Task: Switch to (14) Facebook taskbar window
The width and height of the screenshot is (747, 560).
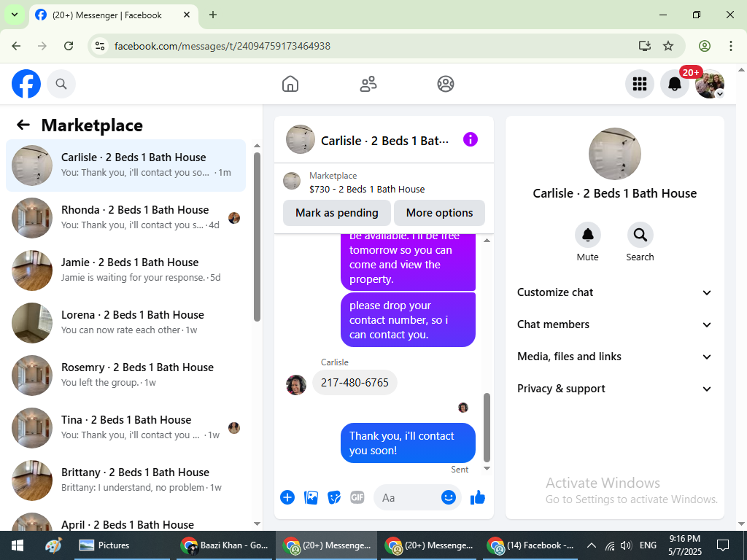Action: [x=530, y=545]
